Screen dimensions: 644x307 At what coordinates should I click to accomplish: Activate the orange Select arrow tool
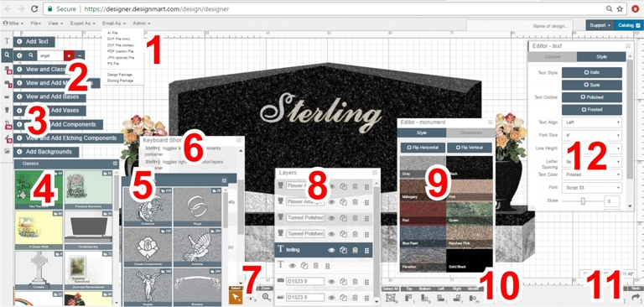click(236, 298)
